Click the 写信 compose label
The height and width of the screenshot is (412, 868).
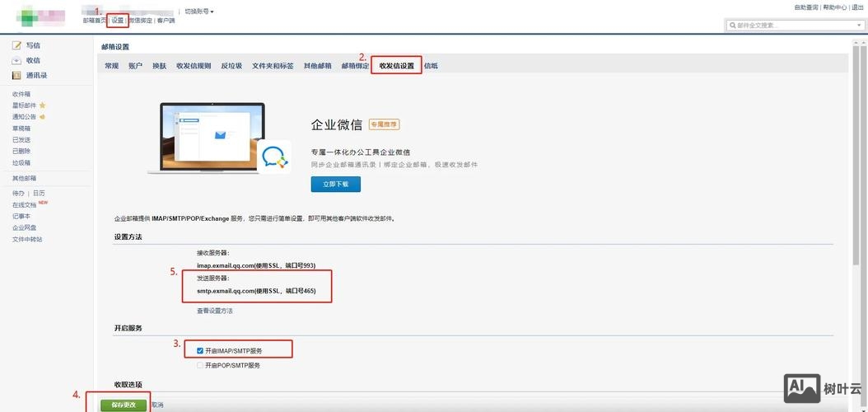(x=33, y=45)
